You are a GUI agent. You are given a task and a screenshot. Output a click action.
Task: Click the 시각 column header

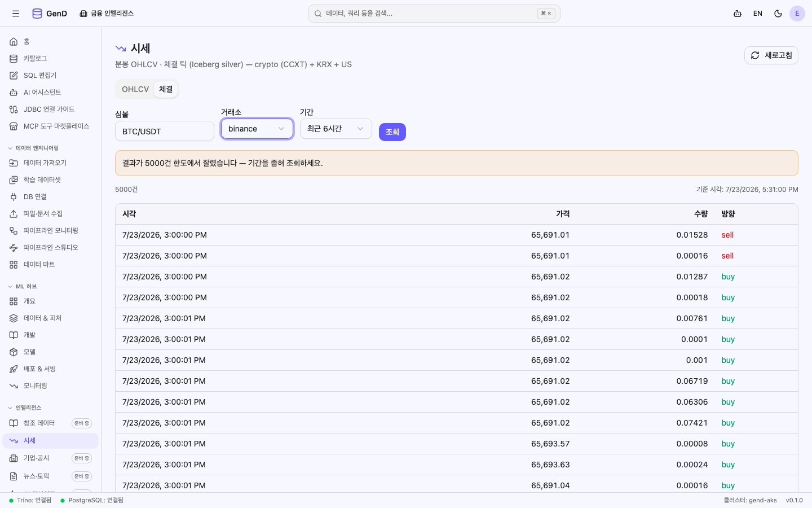[x=129, y=214]
